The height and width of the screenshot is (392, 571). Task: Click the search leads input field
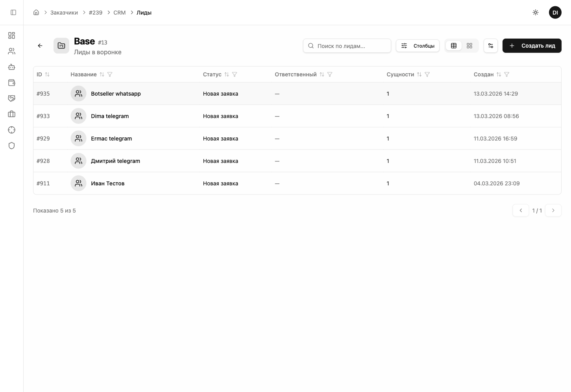tap(350, 46)
